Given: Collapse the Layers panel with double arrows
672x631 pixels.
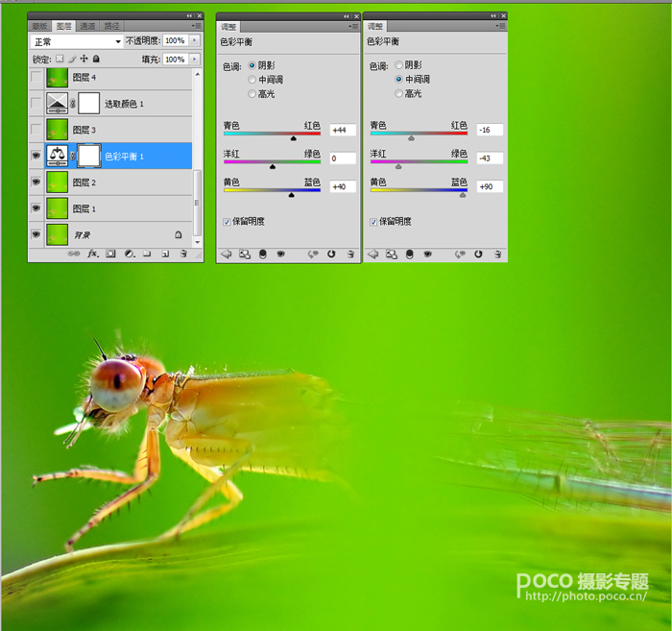Looking at the screenshot, I should 189,16.
